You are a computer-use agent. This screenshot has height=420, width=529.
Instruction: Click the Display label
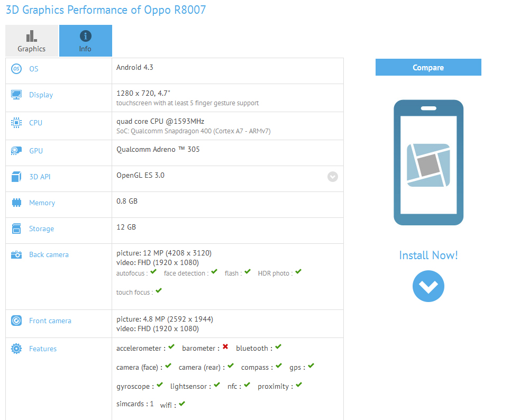(x=41, y=95)
